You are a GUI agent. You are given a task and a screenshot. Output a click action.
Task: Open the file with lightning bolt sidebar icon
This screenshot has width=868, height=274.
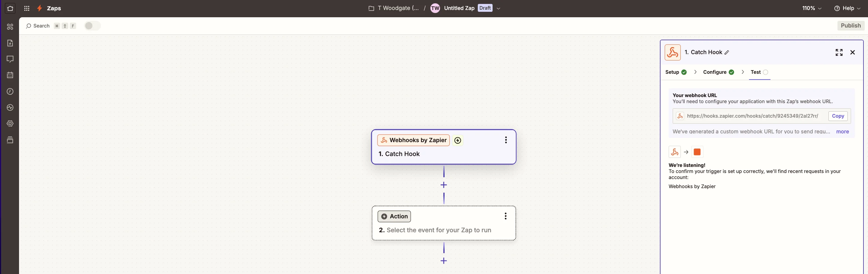(10, 43)
